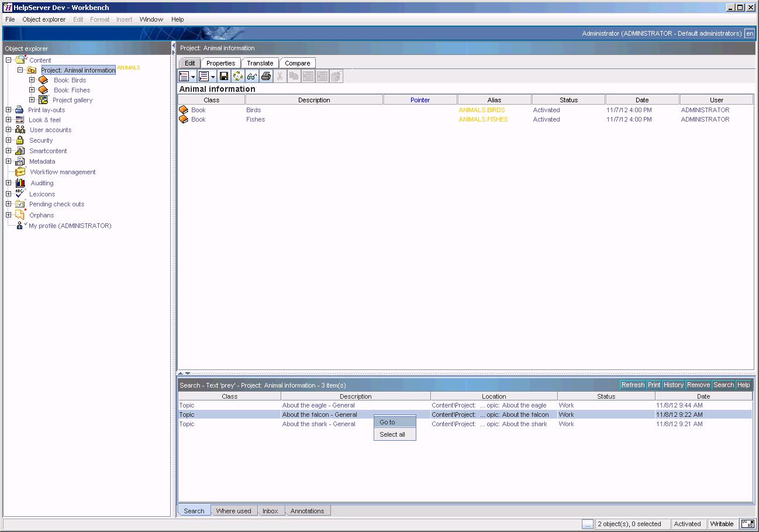Viewport: 759px width, 532px height.
Task: Expand the Orphans node
Action: pyautogui.click(x=9, y=215)
